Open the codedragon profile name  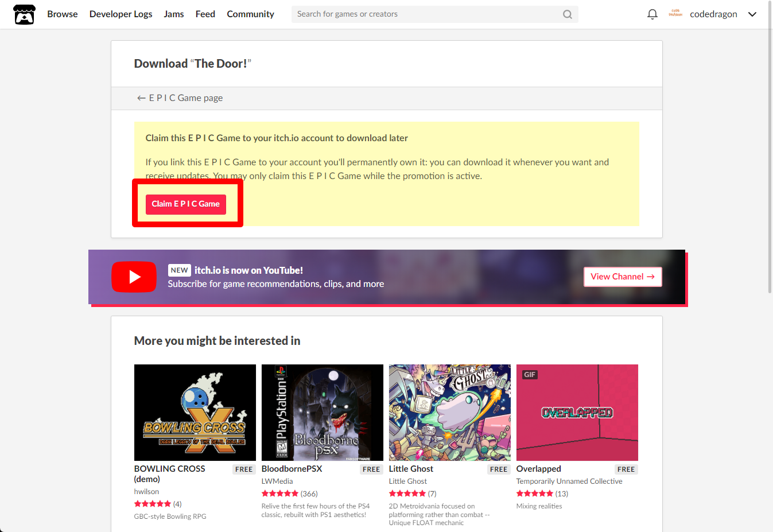(713, 14)
